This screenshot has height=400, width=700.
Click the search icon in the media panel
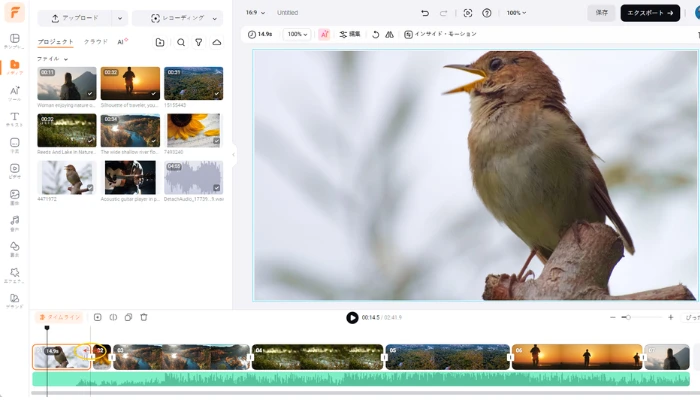tap(181, 42)
